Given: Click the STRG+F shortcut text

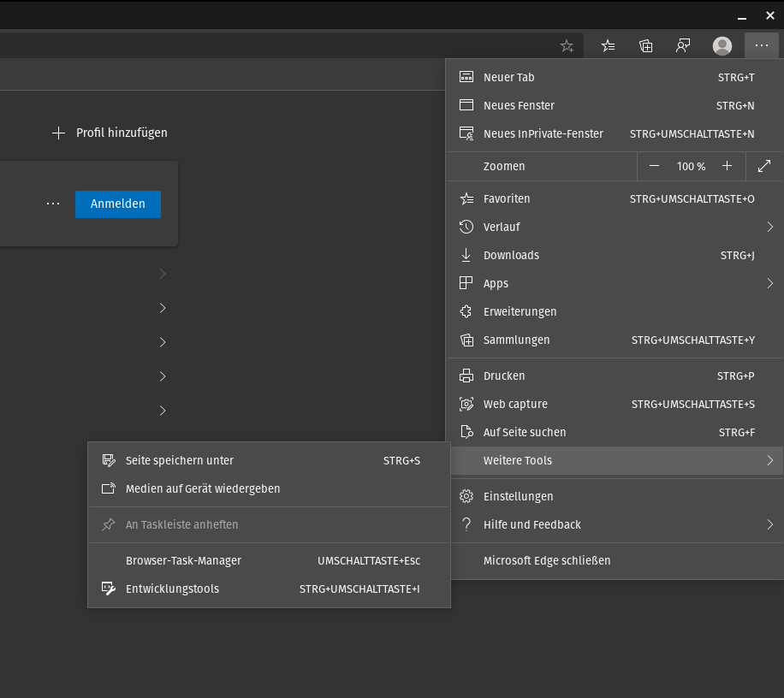Looking at the screenshot, I should [x=737, y=433].
